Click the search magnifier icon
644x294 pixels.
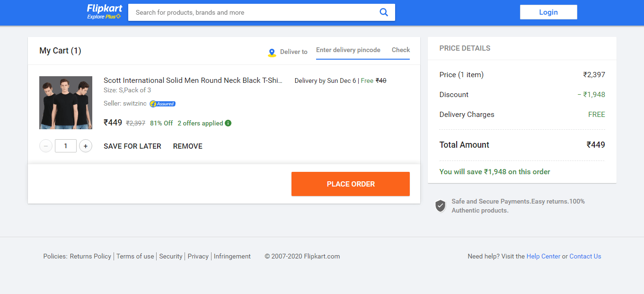click(384, 12)
